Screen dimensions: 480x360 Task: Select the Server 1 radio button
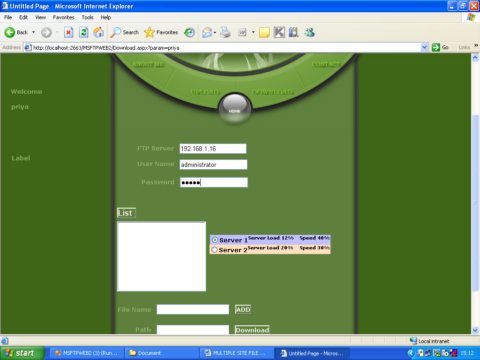(215, 240)
